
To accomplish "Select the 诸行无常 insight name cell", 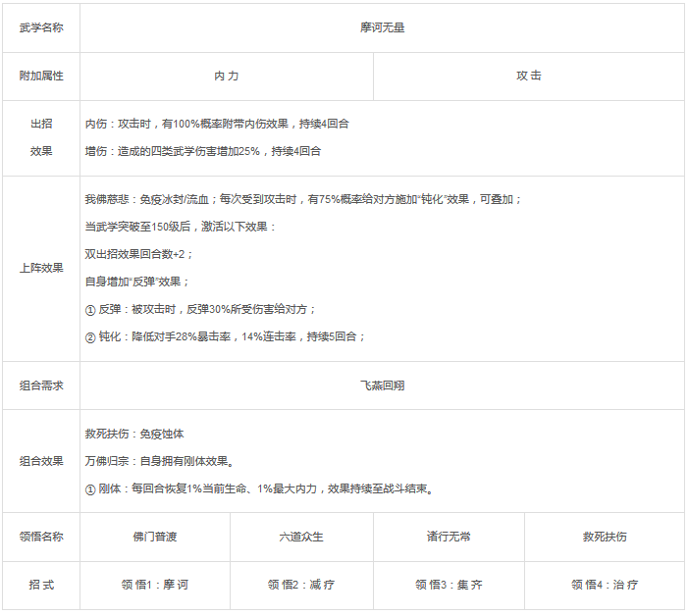I will pos(449,537).
